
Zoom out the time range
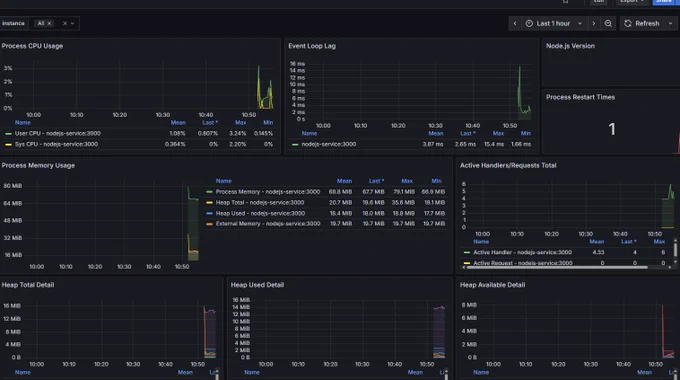[x=608, y=23]
